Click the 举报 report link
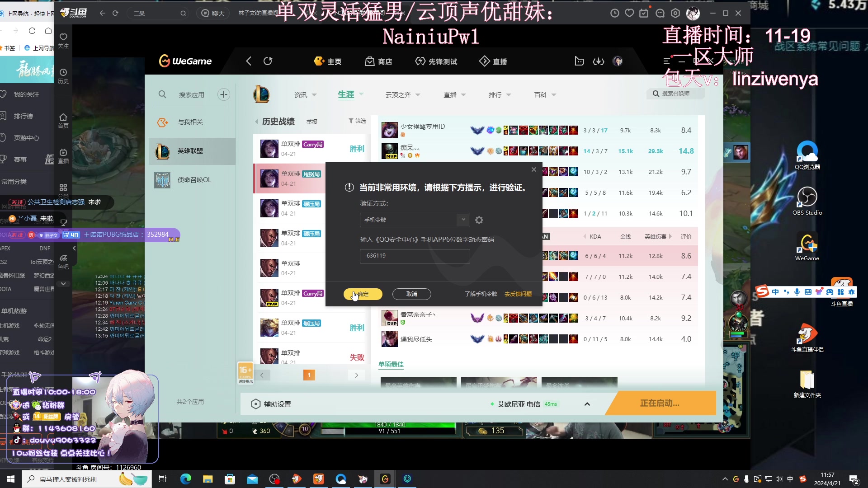The height and width of the screenshot is (488, 868). pos(312,122)
